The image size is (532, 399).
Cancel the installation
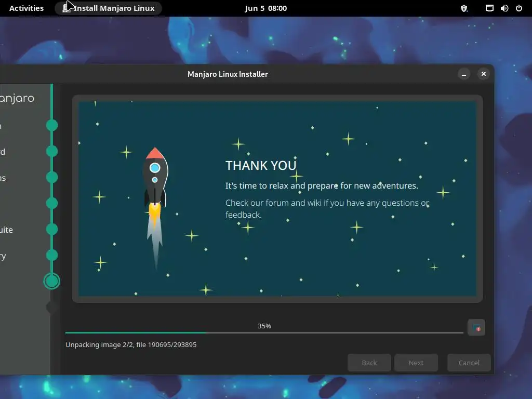click(x=469, y=363)
